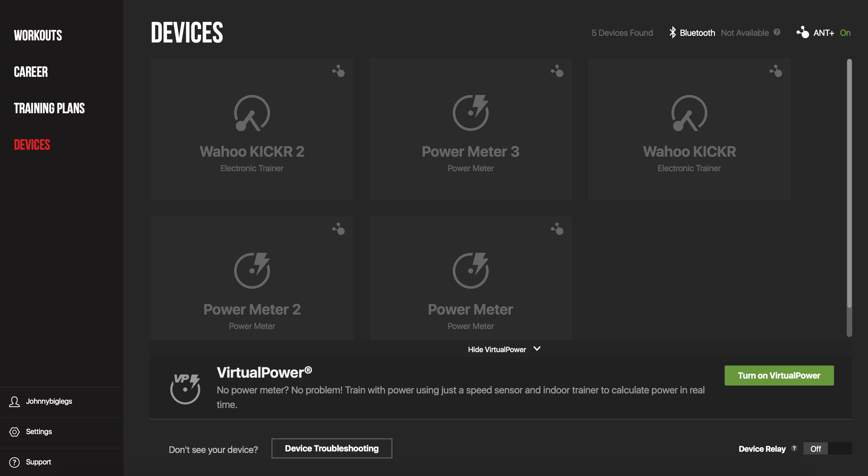Image resolution: width=868 pixels, height=476 pixels.
Task: Click the Don't see your device? text
Action: point(213,449)
